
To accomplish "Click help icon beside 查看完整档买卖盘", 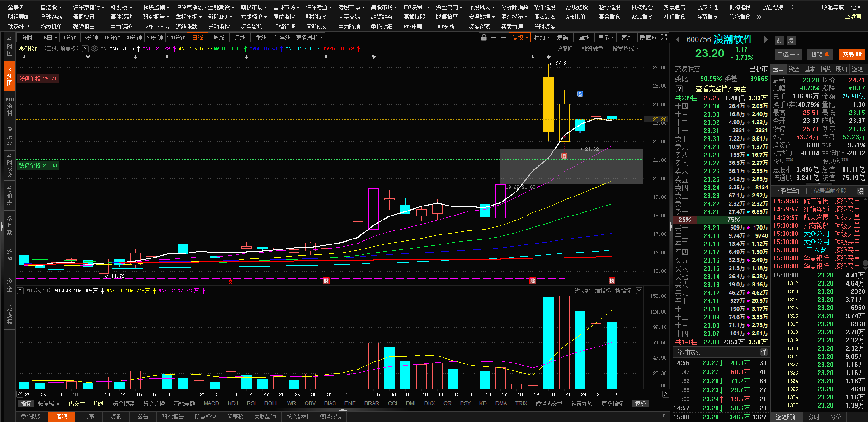I will pos(679,89).
